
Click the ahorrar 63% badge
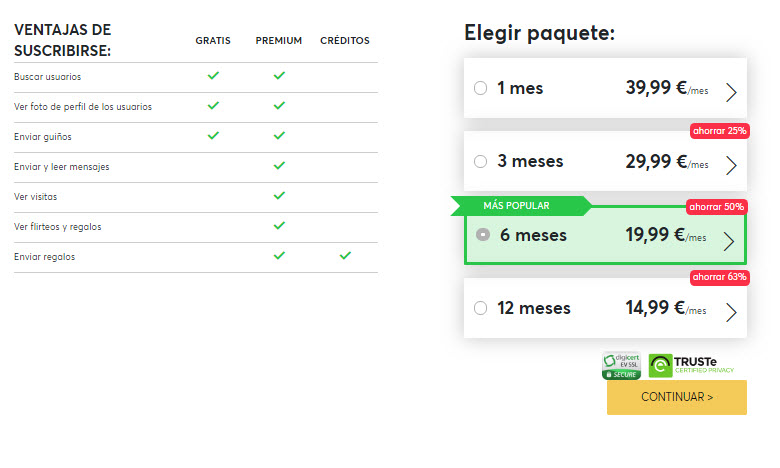(719, 277)
